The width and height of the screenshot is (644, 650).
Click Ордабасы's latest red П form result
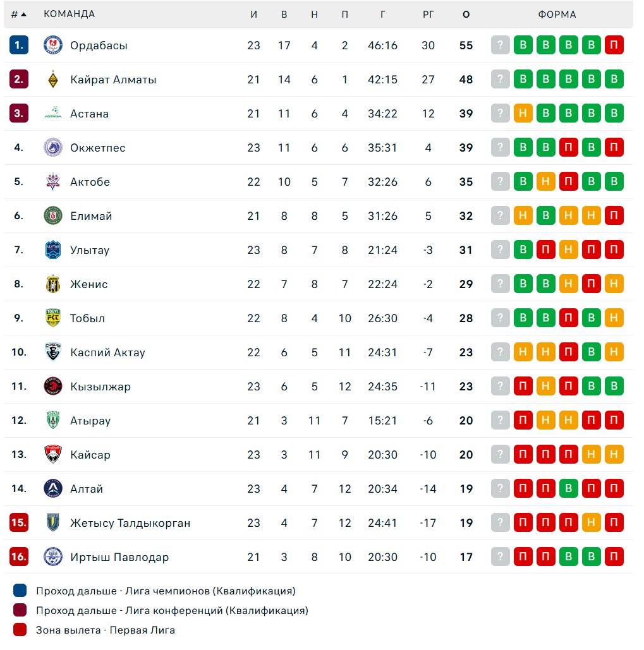point(614,45)
